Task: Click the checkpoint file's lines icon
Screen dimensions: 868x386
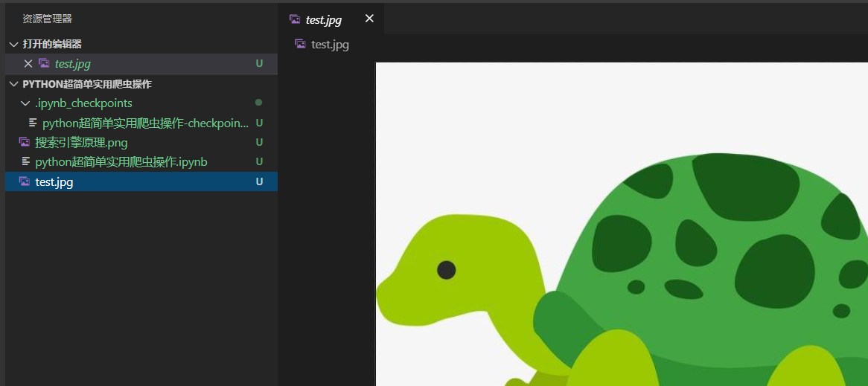Action: (33, 122)
